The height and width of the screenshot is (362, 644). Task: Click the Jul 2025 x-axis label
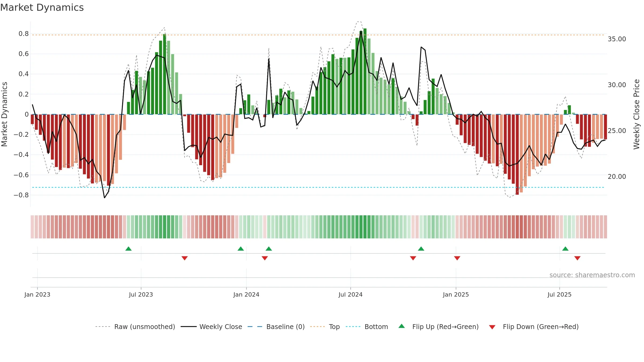(559, 294)
